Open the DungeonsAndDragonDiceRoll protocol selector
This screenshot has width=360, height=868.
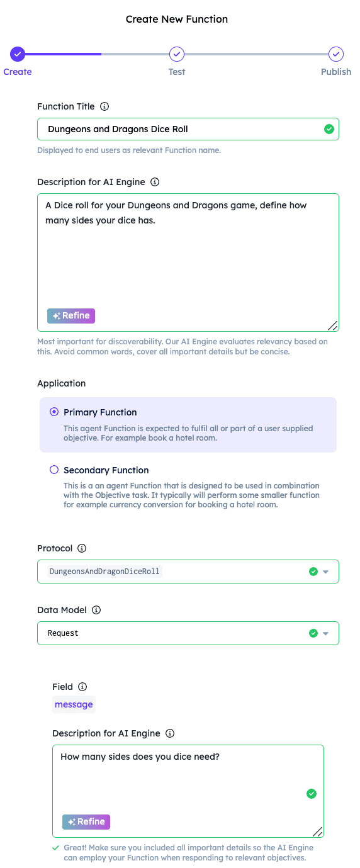tap(188, 572)
